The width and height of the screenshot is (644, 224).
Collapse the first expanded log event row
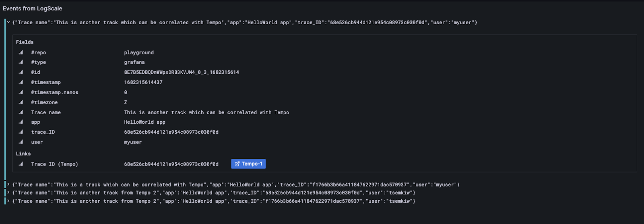(x=8, y=23)
